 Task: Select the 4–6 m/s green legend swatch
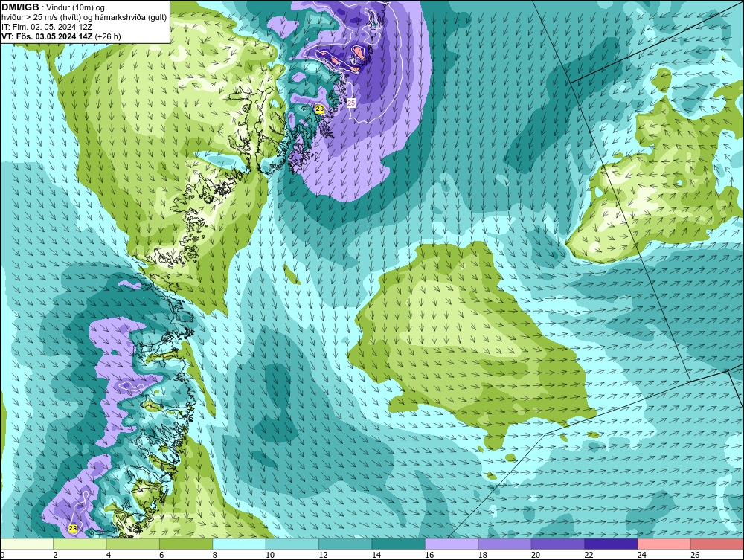(x=133, y=544)
